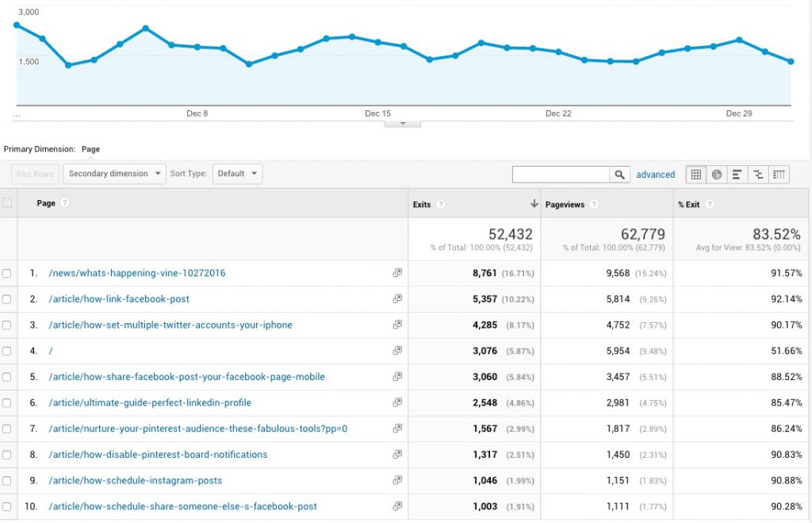812x523 pixels.
Task: Open /article/how-link-facebook-post link
Action: click(119, 299)
